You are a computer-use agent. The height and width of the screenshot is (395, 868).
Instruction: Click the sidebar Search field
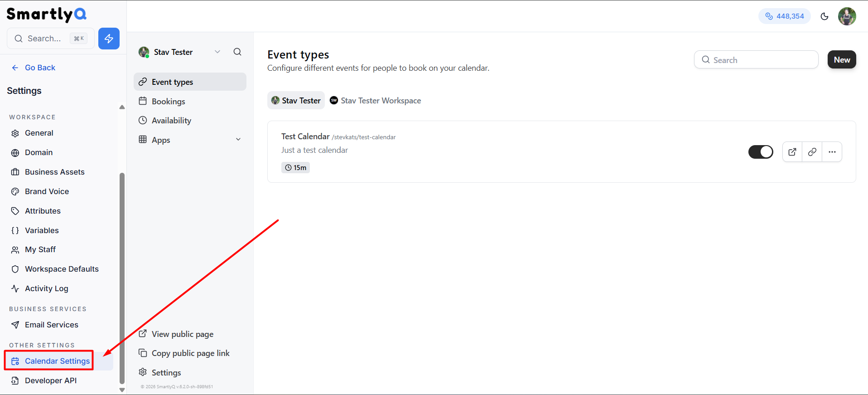[x=51, y=39]
